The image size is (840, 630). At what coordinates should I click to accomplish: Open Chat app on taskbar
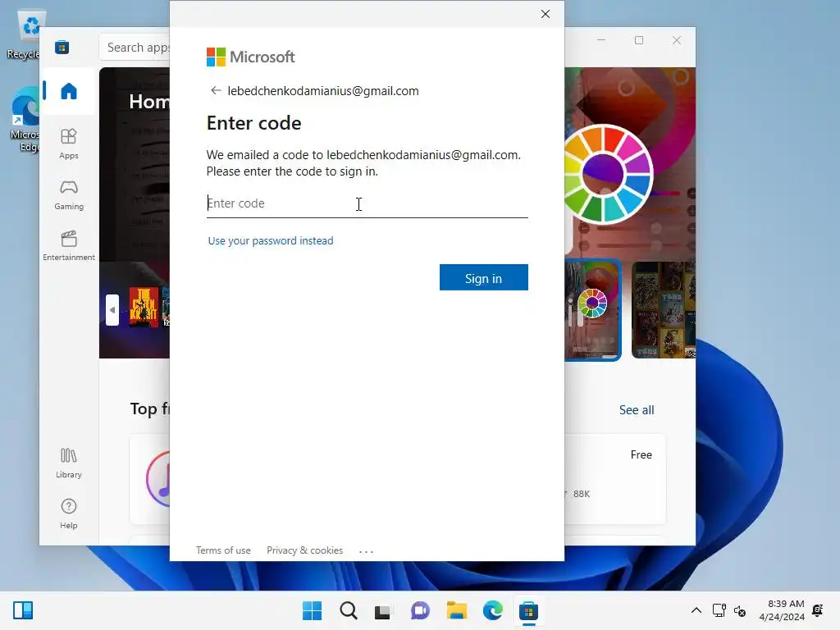[x=420, y=610]
